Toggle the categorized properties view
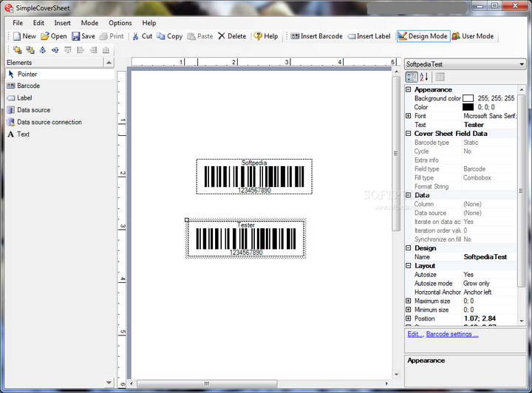 tap(412, 77)
